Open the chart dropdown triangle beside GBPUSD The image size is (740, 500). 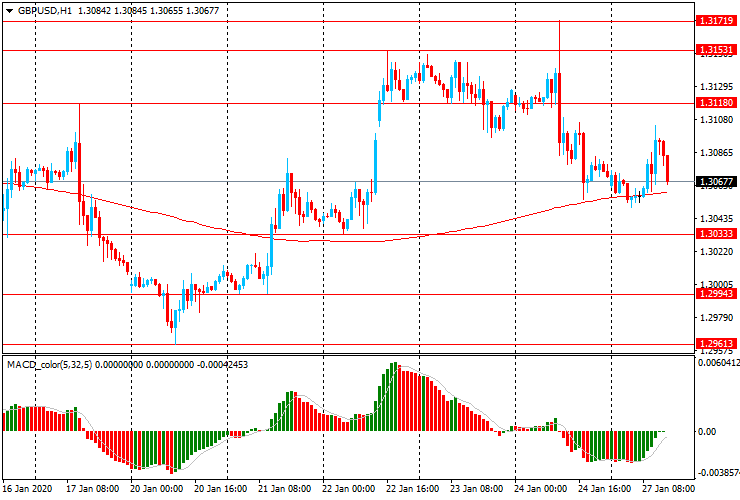point(9,10)
